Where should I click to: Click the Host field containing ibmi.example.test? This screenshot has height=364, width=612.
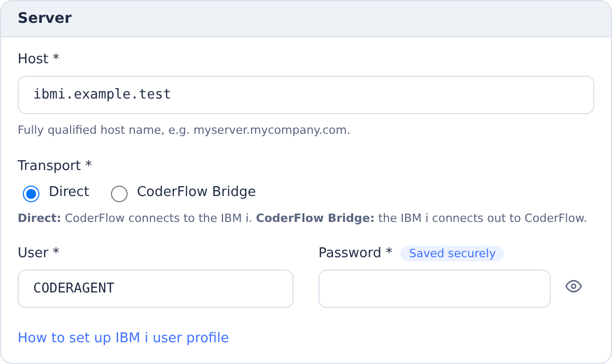pos(306,95)
